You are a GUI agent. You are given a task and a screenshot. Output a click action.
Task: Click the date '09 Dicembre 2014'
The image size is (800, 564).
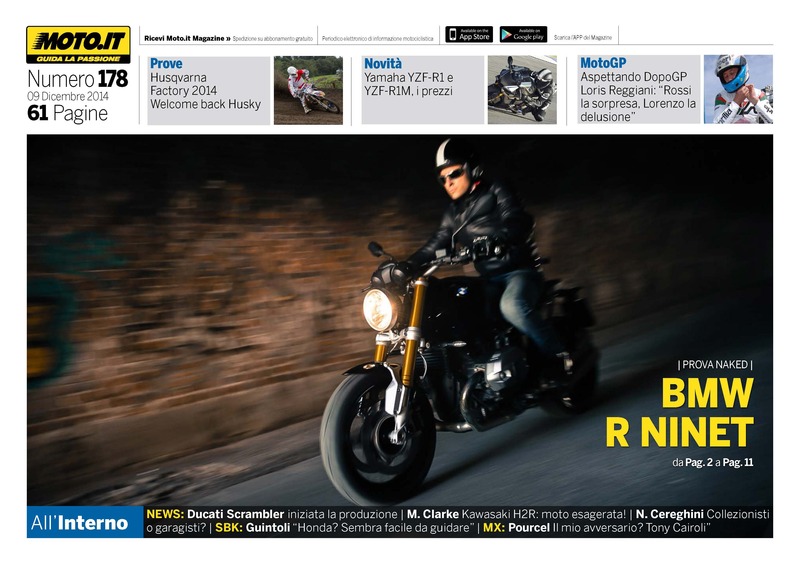68,96
